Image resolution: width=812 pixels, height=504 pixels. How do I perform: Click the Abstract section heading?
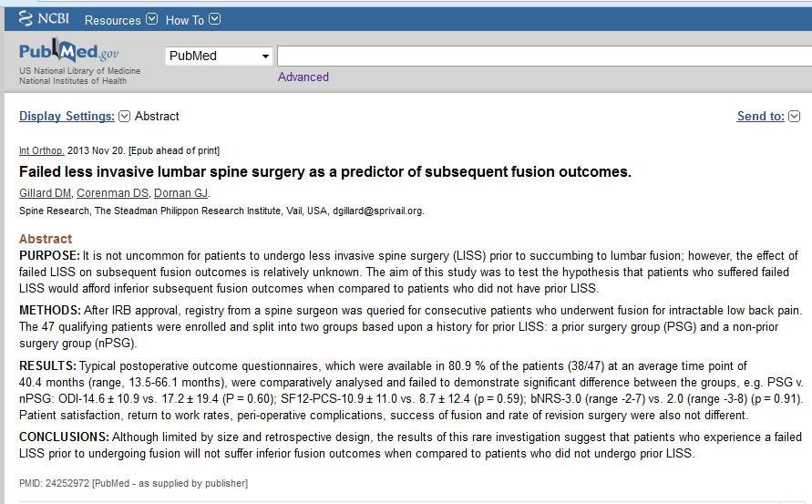[46, 239]
